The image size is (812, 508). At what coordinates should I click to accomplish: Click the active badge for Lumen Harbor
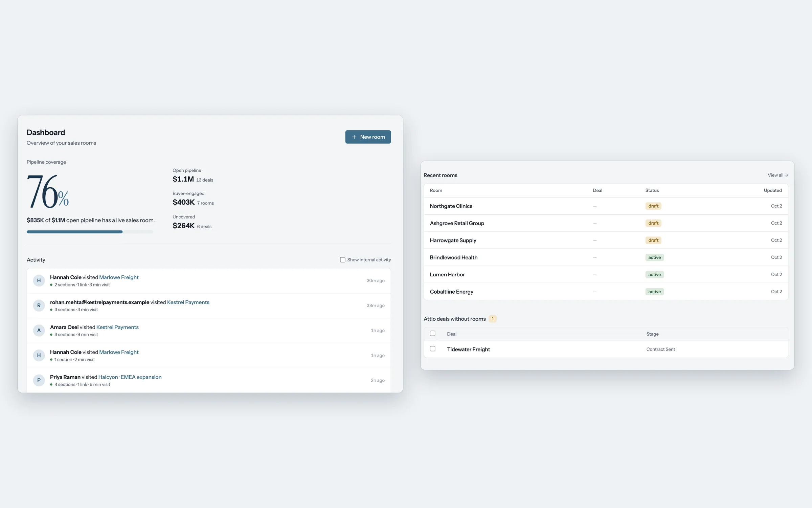(654, 275)
